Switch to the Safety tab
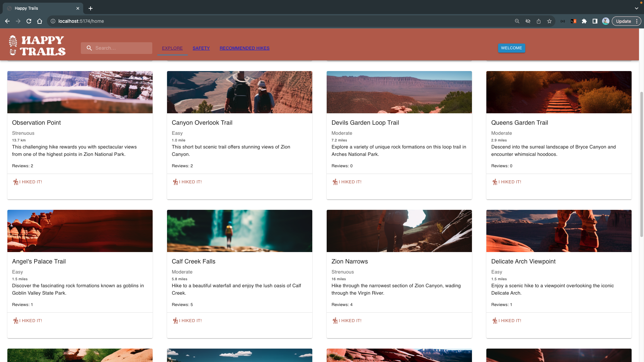The image size is (644, 362). coord(201,48)
